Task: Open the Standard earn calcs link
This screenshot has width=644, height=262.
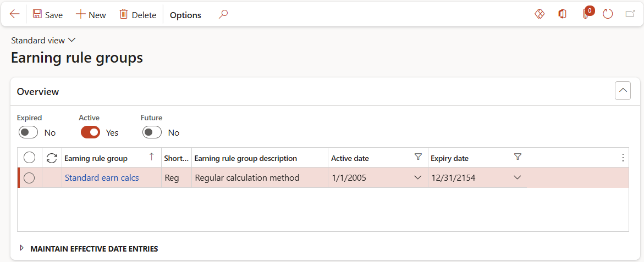Action: point(102,177)
